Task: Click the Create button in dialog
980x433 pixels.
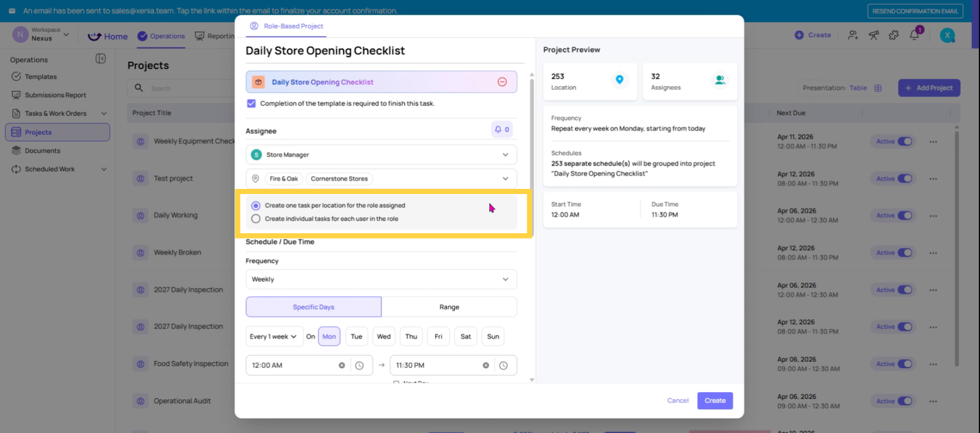Action: point(715,401)
